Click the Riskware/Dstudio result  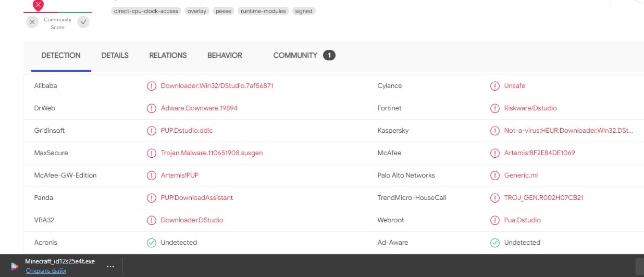click(x=530, y=108)
